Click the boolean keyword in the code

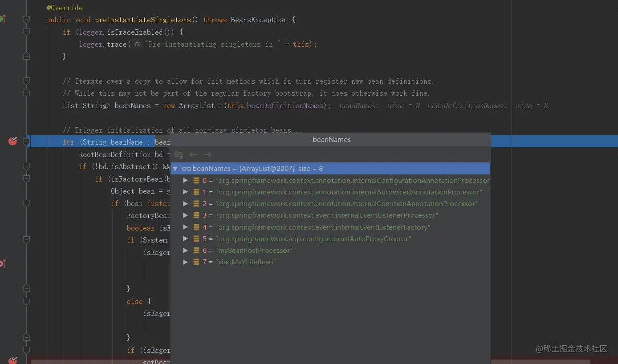tap(141, 228)
